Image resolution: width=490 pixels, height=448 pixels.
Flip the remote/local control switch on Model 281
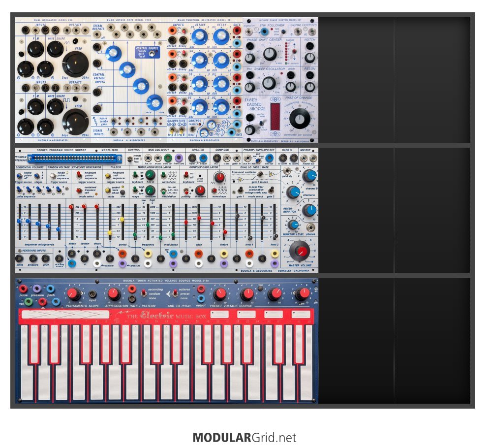(193, 129)
